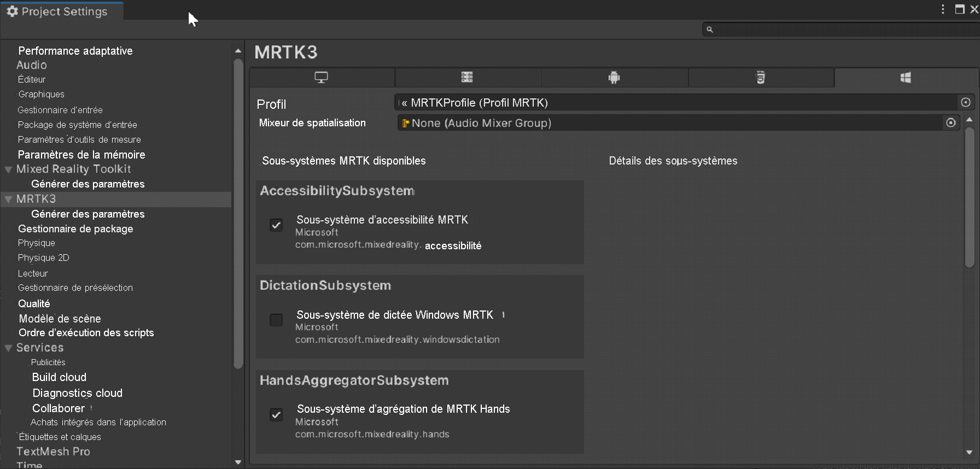Click subsystem panel scroll-down arrow
The image size is (980, 469).
tap(970, 453)
